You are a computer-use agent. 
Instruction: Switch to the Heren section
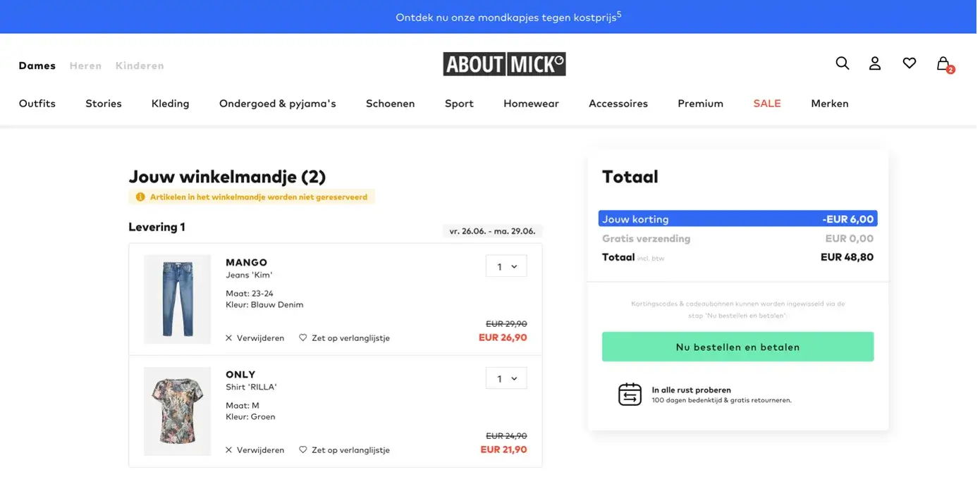(x=85, y=66)
